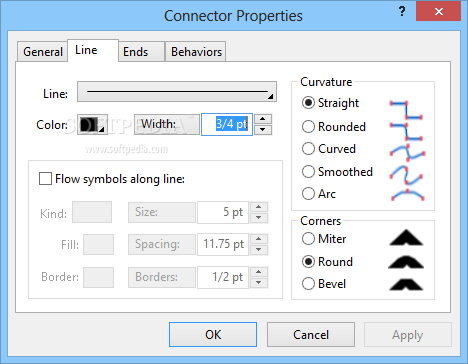Click the Rounded curvature preview icon
The width and height of the screenshot is (468, 364).
click(406, 131)
